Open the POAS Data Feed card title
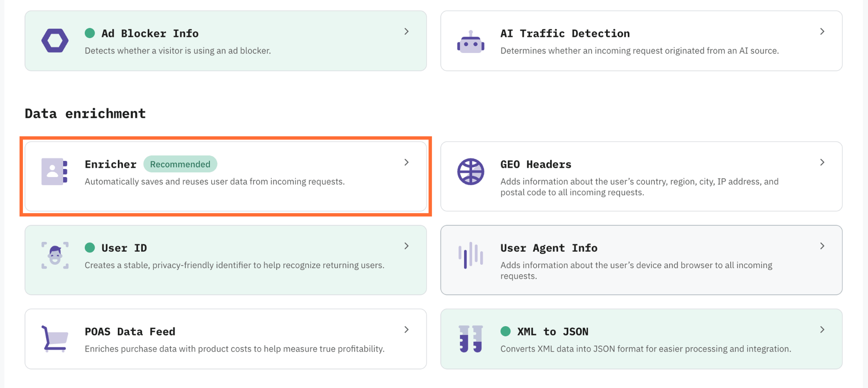This screenshot has height=388, width=868. coord(130,332)
